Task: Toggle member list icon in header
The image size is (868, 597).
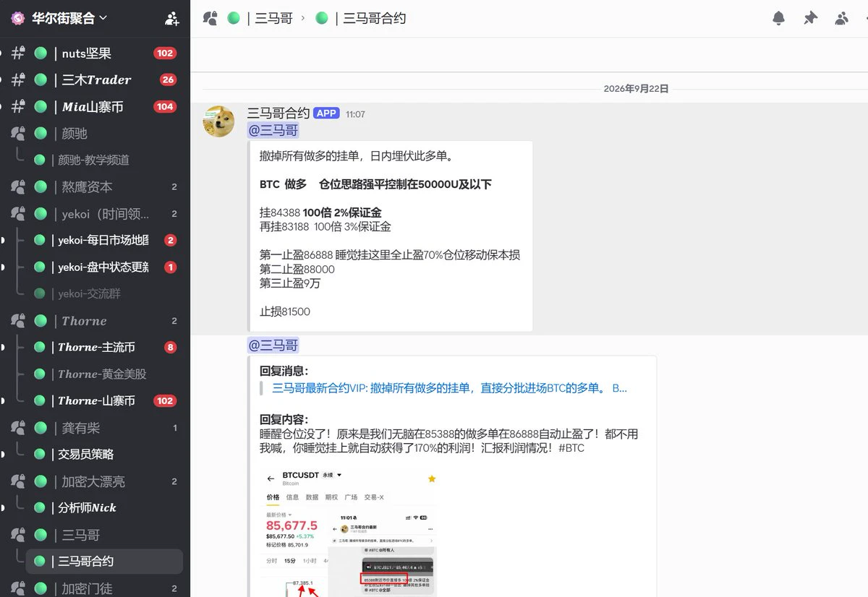Action: coord(841,18)
